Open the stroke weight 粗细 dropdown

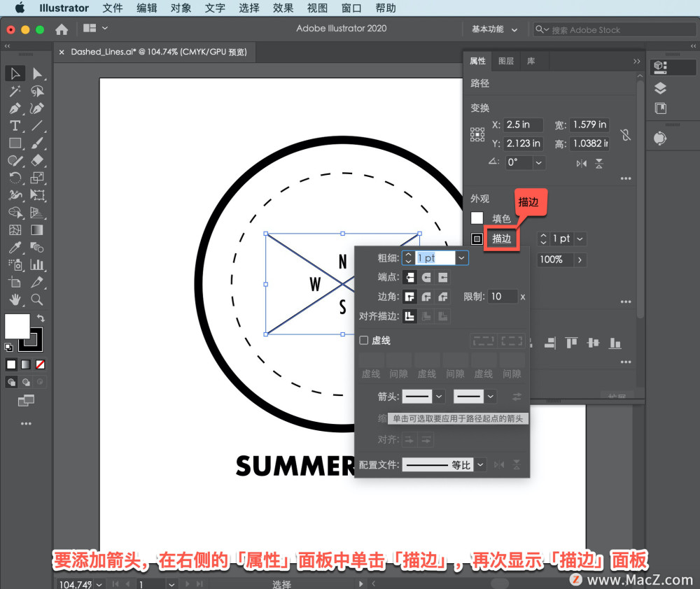pyautogui.click(x=461, y=257)
